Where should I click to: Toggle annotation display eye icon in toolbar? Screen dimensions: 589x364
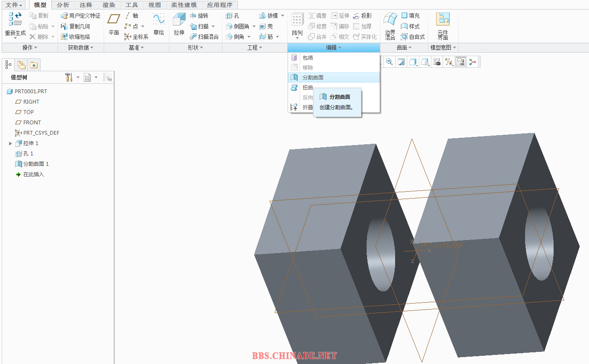[x=461, y=62]
